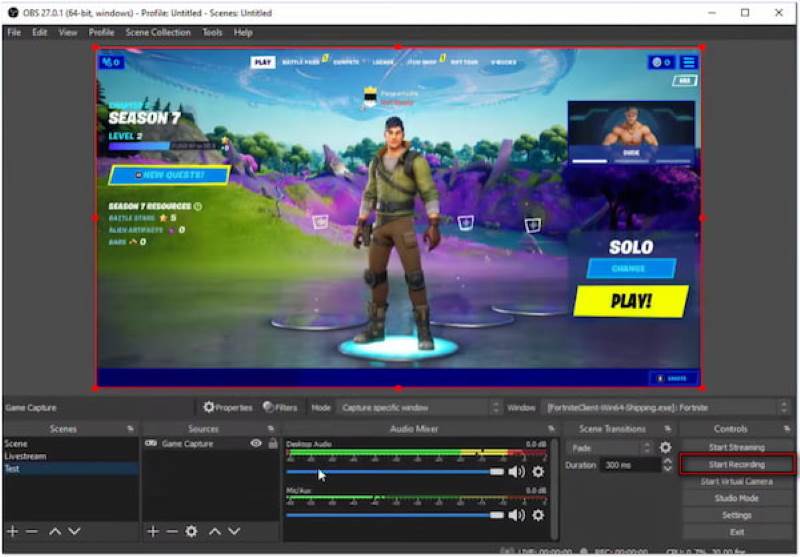Click Start Recording button
The height and width of the screenshot is (557, 800).
pyautogui.click(x=736, y=465)
